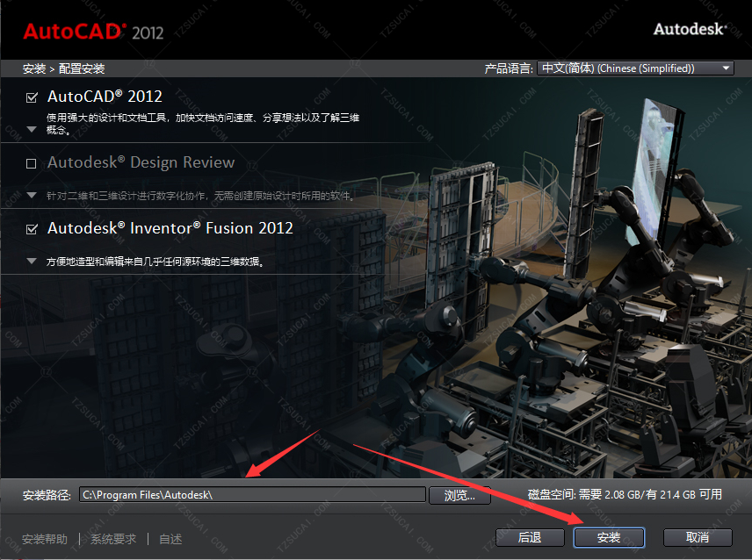Select 配置安装 in the breadcrumb

point(82,68)
